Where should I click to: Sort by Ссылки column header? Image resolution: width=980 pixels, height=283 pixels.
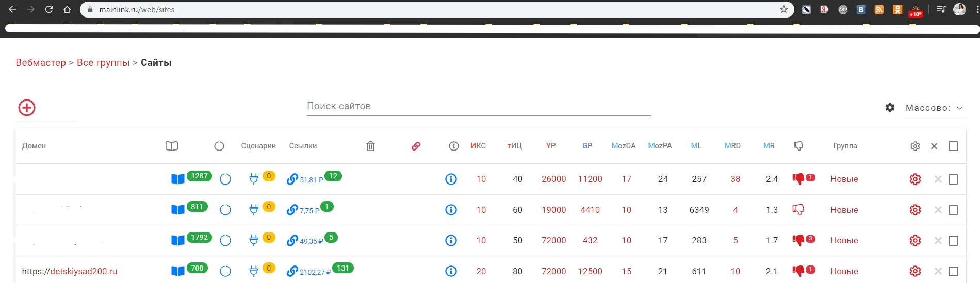click(303, 146)
